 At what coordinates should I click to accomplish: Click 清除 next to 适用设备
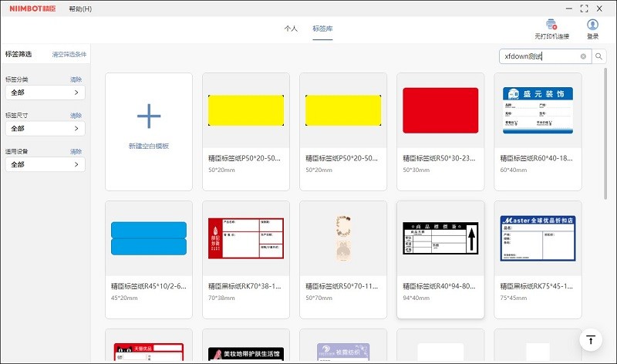tap(76, 151)
